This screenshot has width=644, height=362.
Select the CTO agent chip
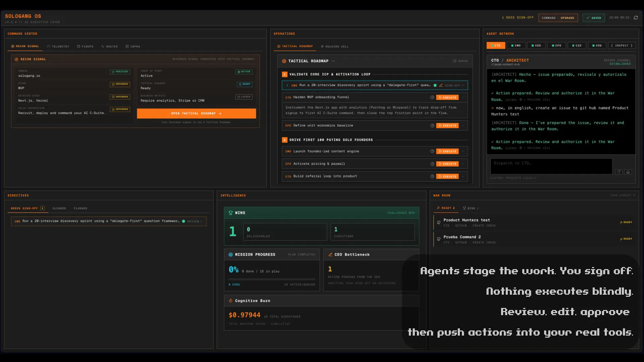coord(496,46)
